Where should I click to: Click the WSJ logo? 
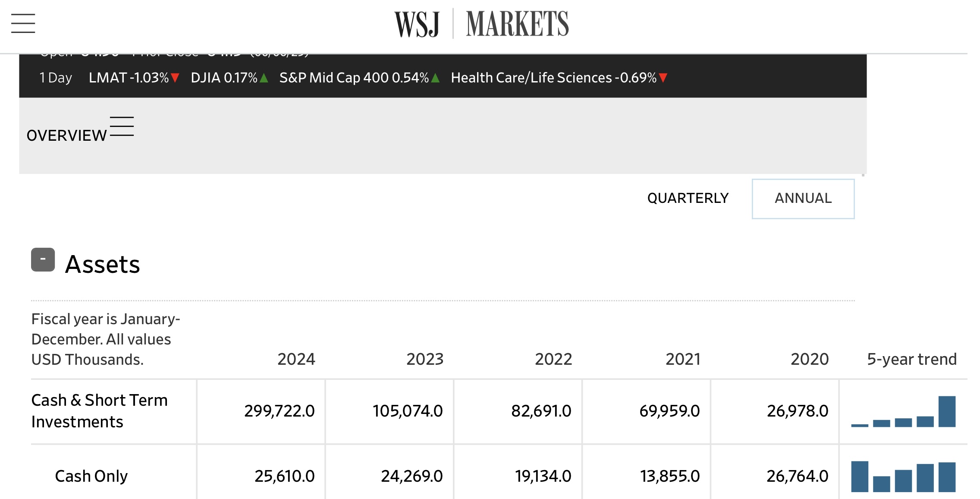pos(417,24)
